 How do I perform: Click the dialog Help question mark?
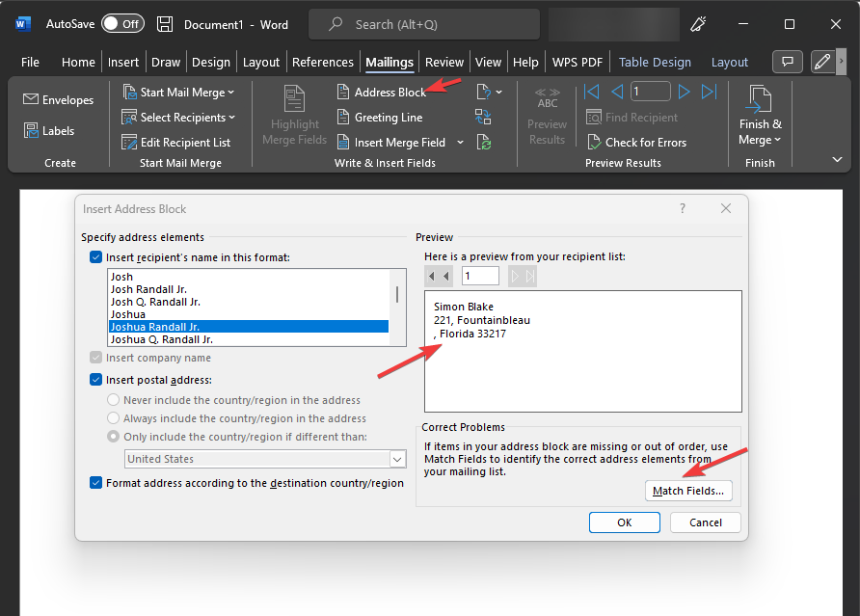[x=683, y=208]
